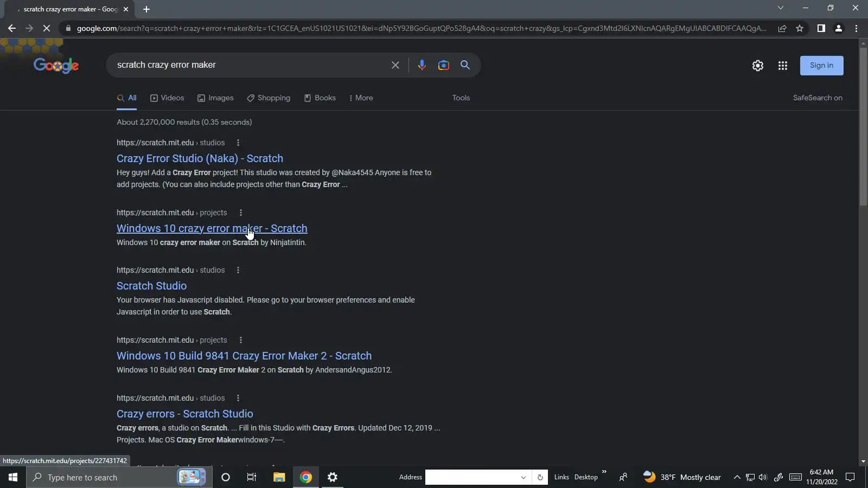Image resolution: width=868 pixels, height=488 pixels.
Task: Focus the Google search input field
Action: coord(250,65)
